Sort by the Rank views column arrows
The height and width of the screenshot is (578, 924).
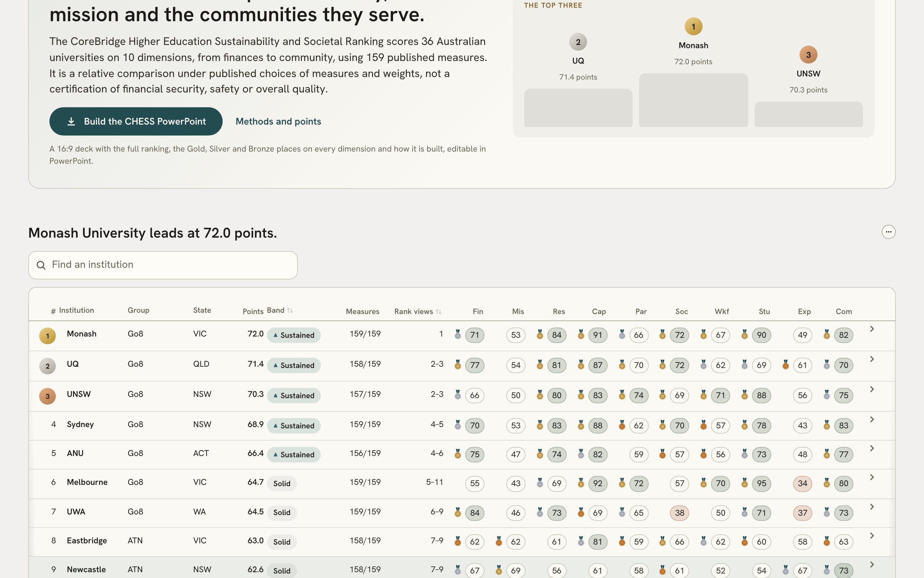point(438,311)
